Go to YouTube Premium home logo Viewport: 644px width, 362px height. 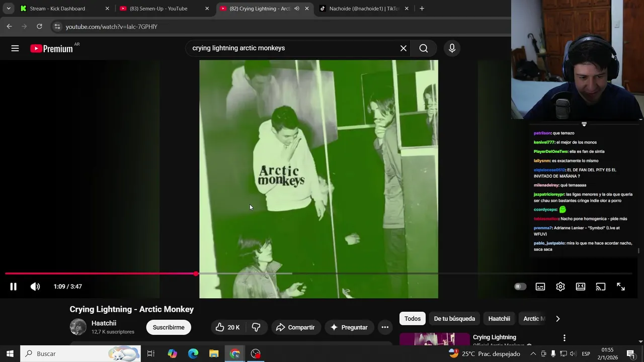point(52,48)
